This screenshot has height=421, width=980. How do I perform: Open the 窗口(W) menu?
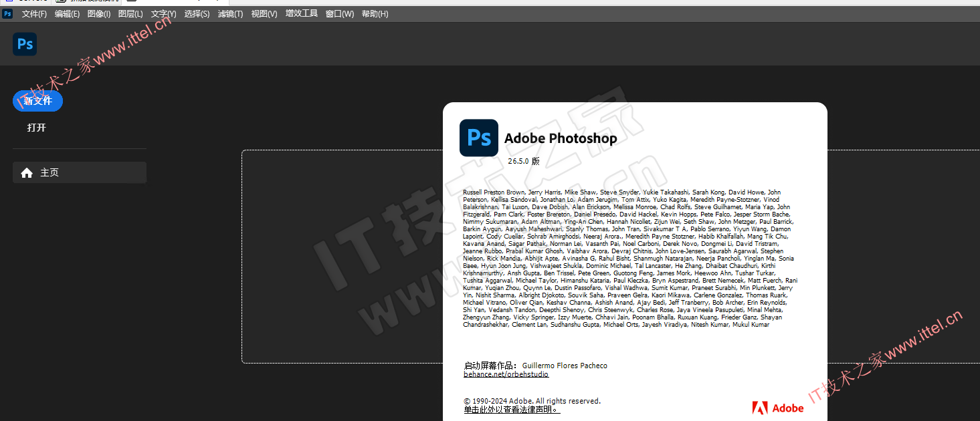(340, 14)
